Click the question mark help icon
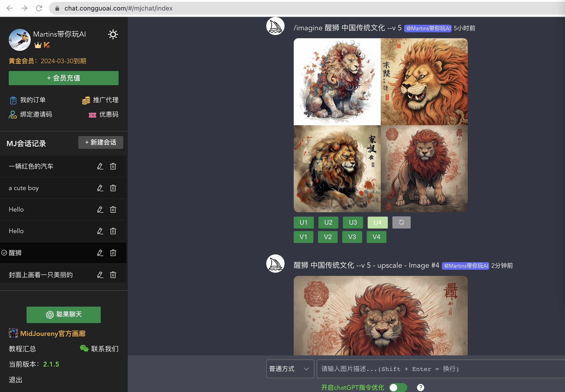565x392 pixels. point(421,387)
